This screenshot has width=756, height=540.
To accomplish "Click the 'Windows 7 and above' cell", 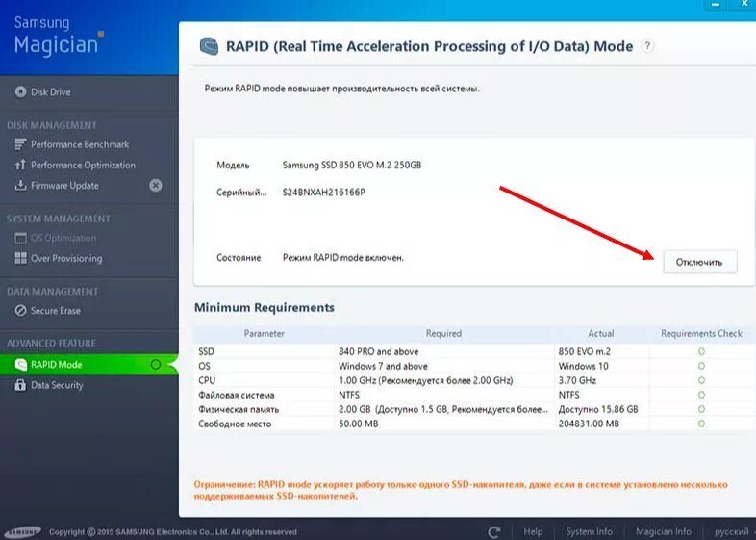I will (x=383, y=367).
